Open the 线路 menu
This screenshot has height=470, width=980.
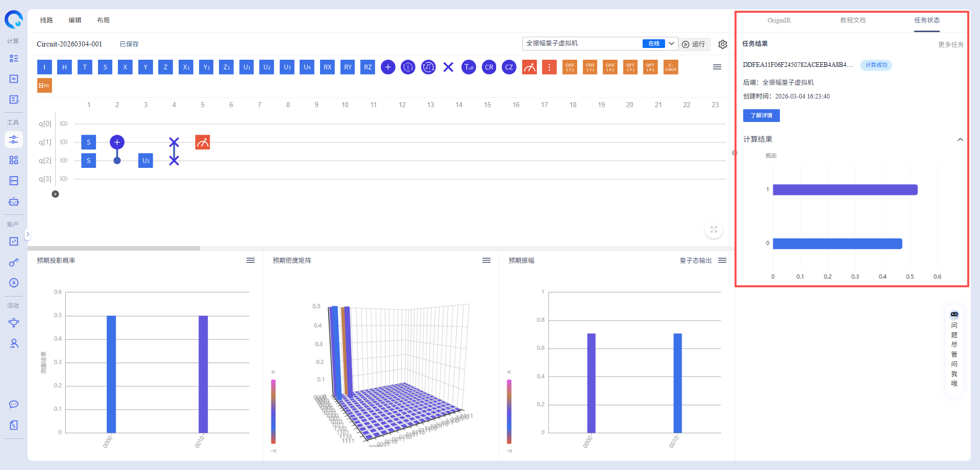click(x=46, y=20)
